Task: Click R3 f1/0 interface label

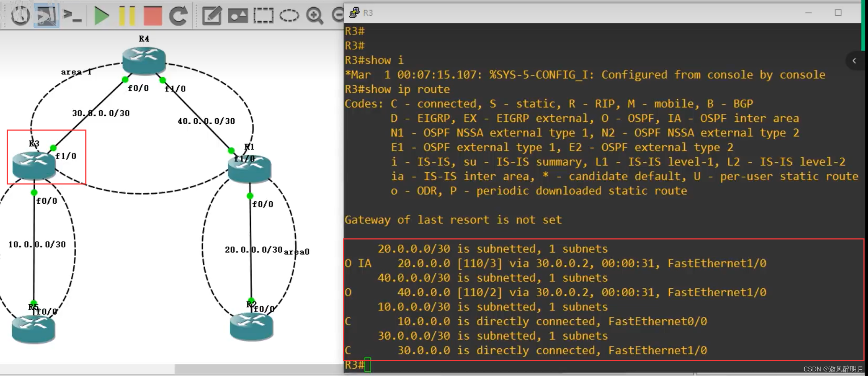Action: pyautogui.click(x=66, y=156)
